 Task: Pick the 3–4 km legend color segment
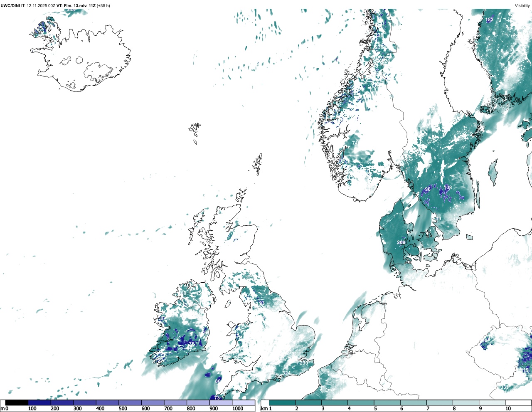(335, 403)
